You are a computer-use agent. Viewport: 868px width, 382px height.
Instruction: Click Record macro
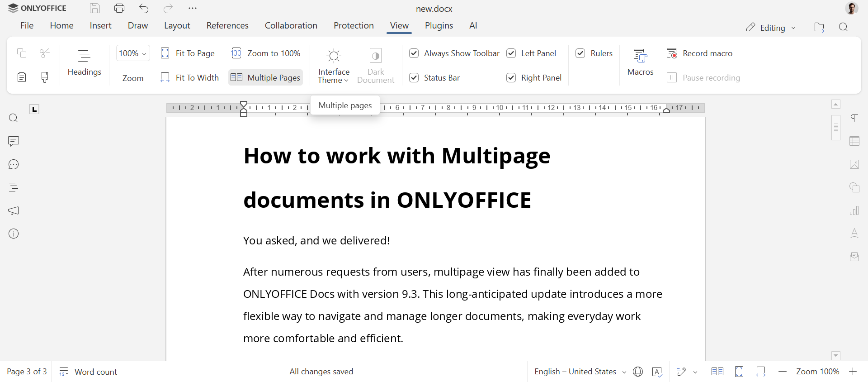pos(699,53)
